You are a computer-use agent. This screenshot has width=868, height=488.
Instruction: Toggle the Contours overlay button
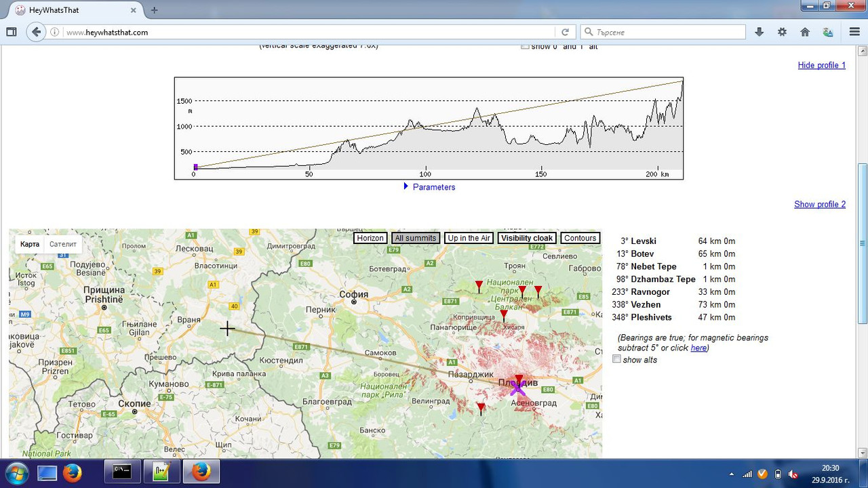(580, 238)
